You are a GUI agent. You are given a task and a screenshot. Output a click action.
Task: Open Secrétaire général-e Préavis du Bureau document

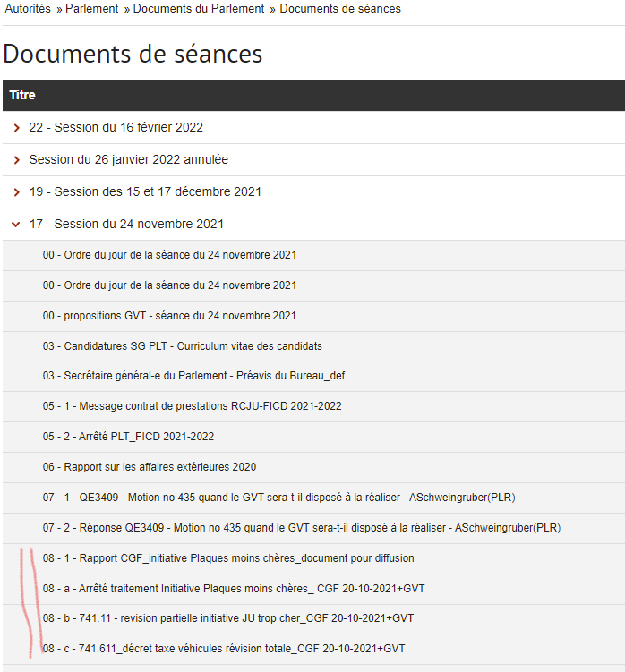click(193, 376)
